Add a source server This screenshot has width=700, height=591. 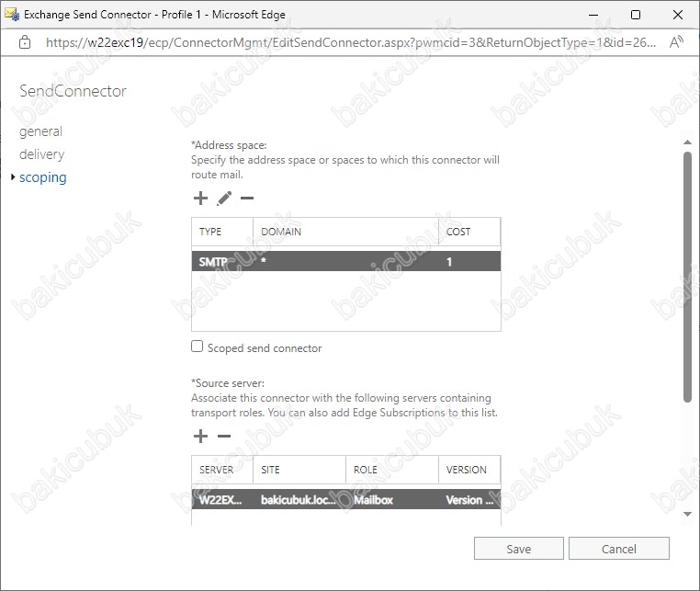pyautogui.click(x=200, y=436)
